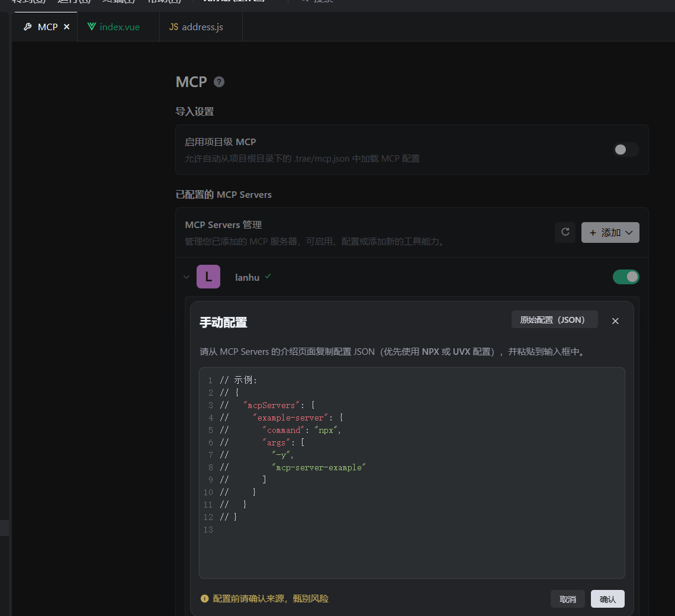Click the MCP help question mark icon

pos(219,82)
